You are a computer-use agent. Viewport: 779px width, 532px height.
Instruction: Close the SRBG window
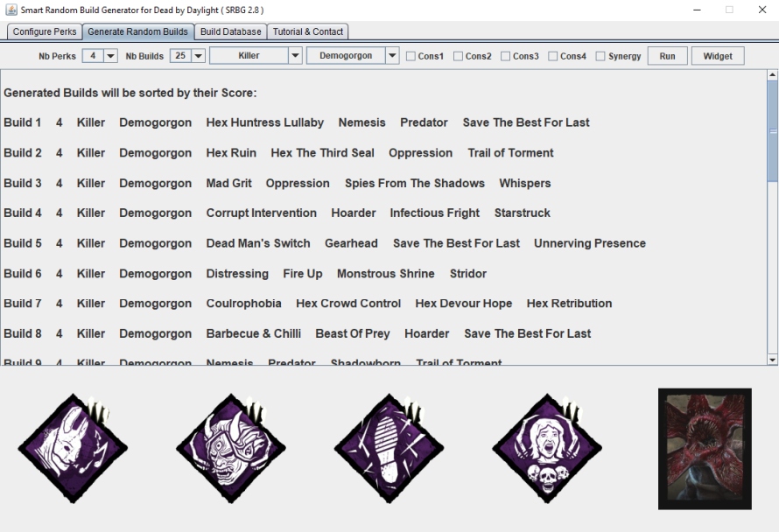pos(762,10)
